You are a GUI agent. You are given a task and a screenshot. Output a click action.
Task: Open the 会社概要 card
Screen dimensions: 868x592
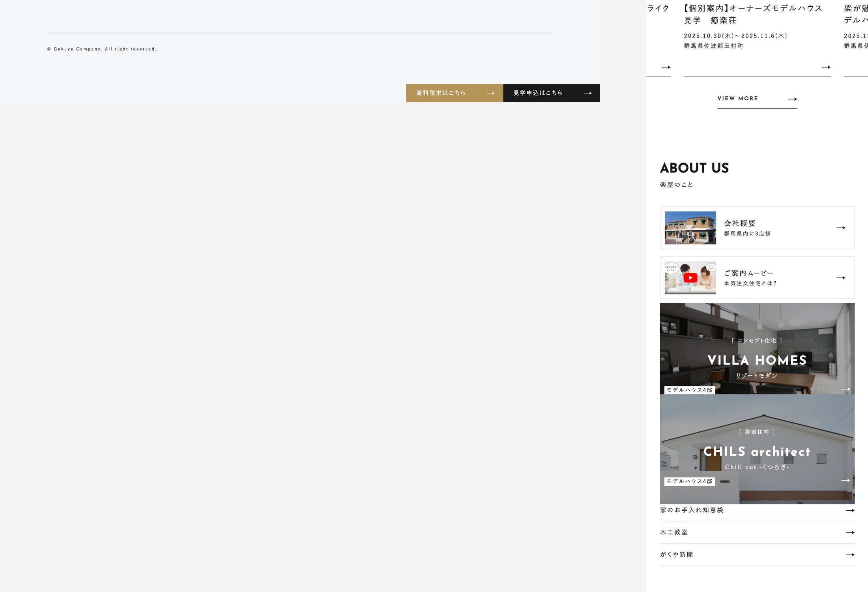739,223
